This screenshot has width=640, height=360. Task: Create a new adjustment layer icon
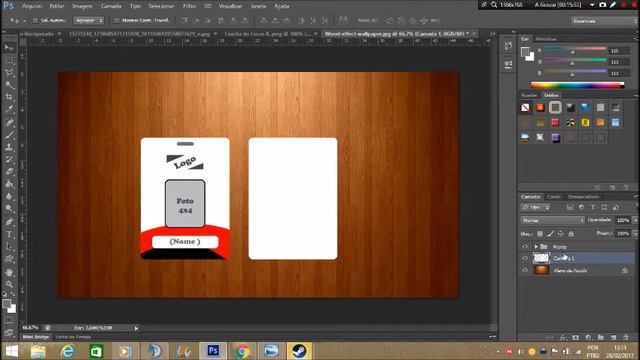click(588, 338)
